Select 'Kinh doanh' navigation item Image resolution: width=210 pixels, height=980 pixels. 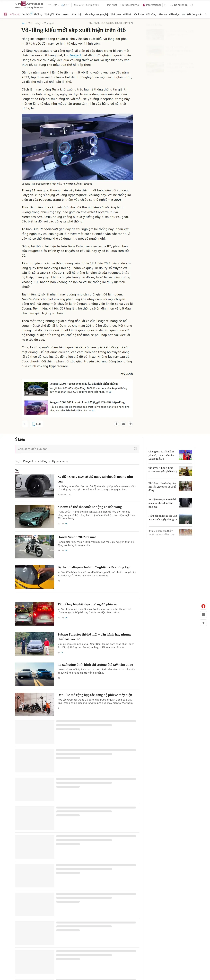tap(62, 15)
